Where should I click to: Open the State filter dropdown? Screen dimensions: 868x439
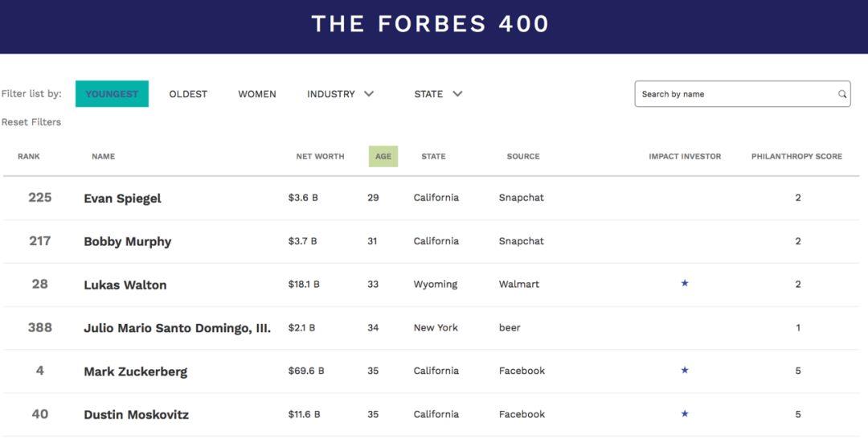click(x=438, y=94)
